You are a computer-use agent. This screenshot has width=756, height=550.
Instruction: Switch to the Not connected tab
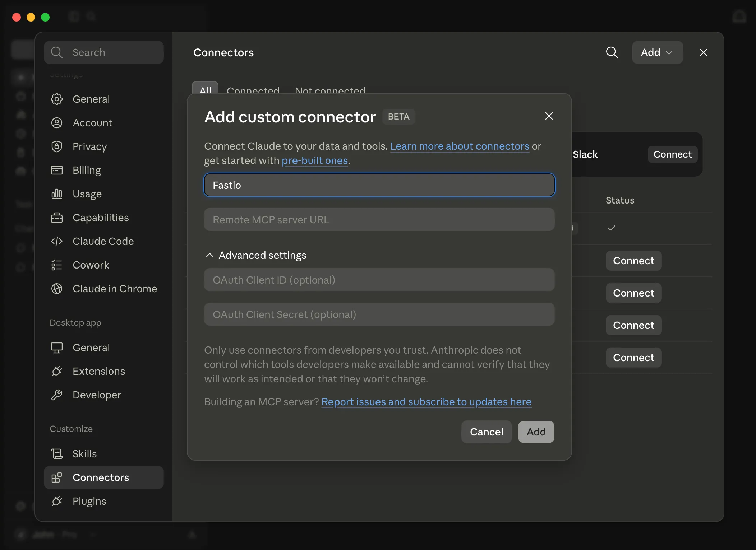330,90
